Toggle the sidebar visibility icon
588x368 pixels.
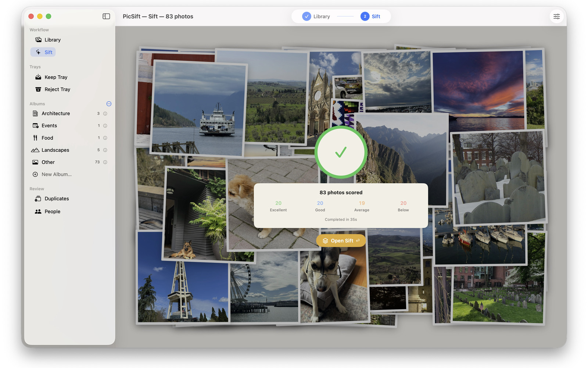tap(106, 16)
